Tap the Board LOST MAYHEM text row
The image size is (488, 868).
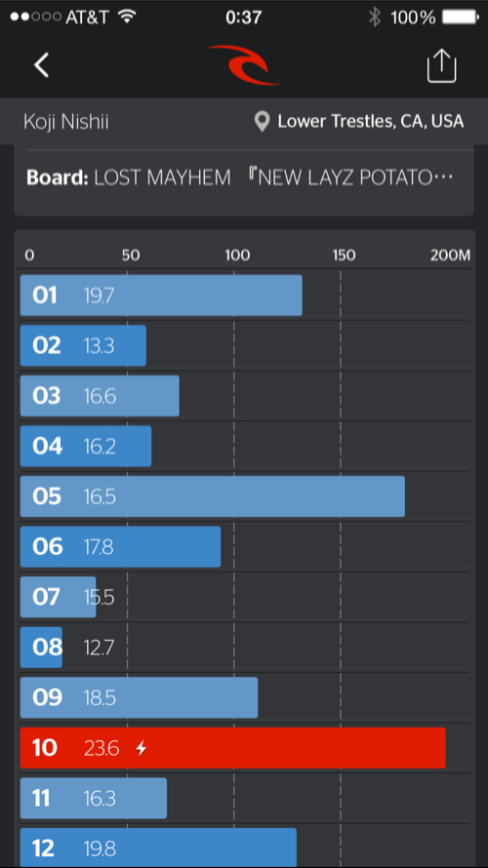[x=240, y=178]
